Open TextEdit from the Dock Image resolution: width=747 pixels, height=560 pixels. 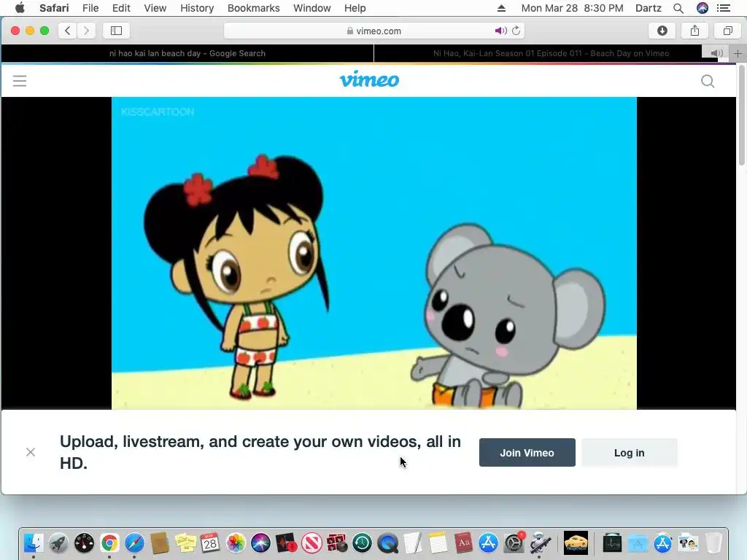click(413, 542)
